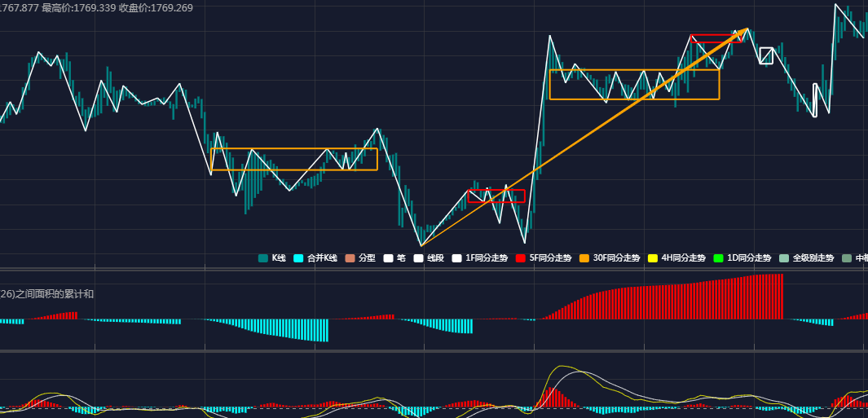Click the tall red cumulative histogram area
Screen dimensions: 868x418
pyautogui.click(x=693, y=301)
